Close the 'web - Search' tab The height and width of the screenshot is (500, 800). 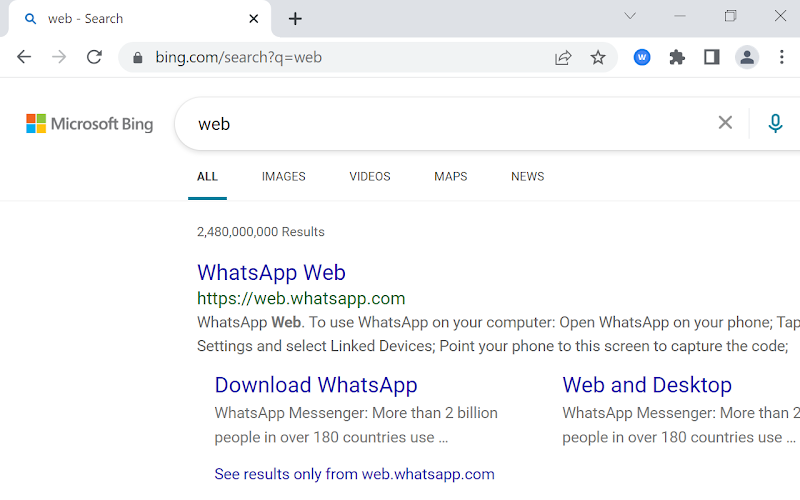(254, 19)
